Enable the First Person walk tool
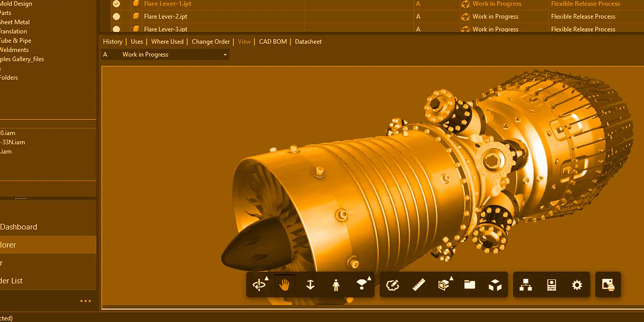Screen dimensions: 644x322 [x=336, y=285]
